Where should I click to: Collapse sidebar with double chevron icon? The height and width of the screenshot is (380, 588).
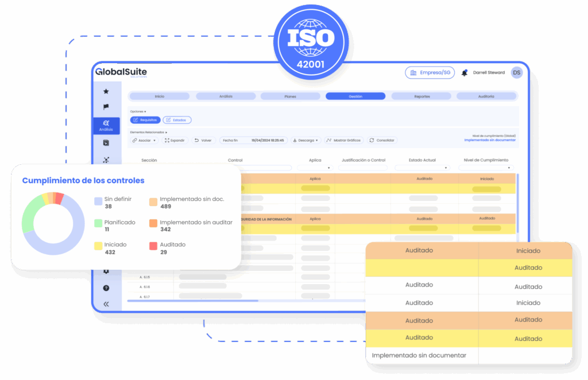coord(106,304)
